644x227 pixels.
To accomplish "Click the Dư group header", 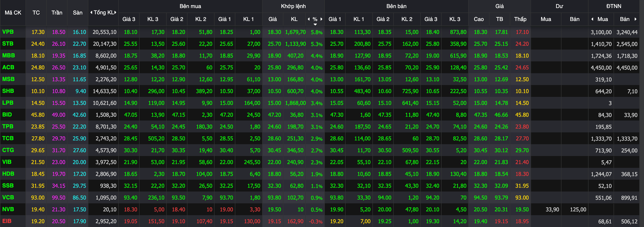I will [x=559, y=6].
